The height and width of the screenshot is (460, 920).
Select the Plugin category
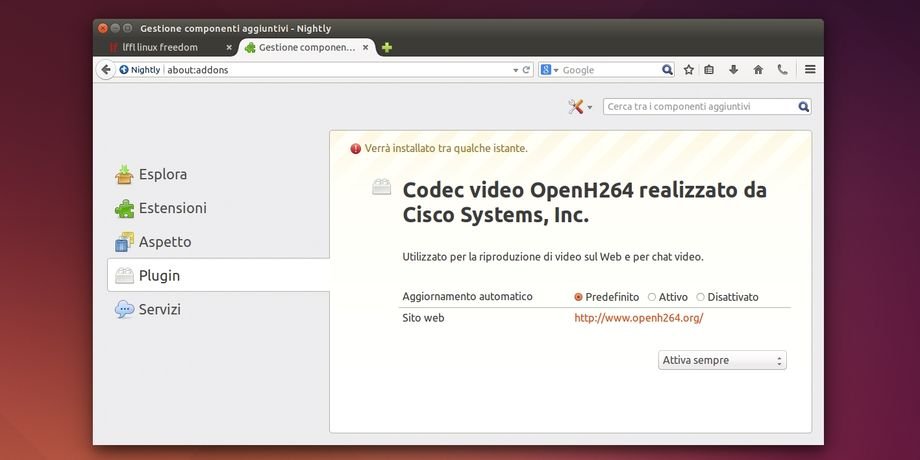[218, 275]
